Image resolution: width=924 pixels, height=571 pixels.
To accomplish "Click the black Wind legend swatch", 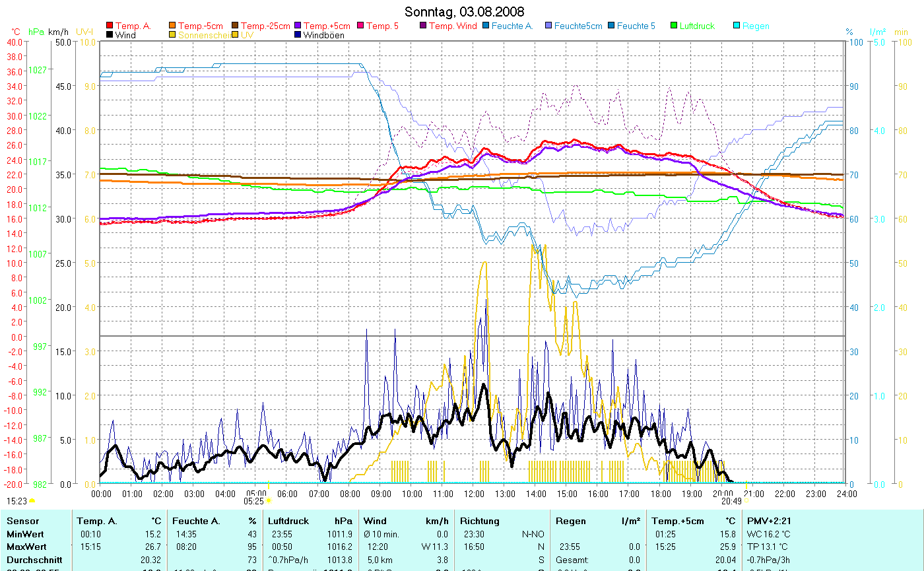I will click(x=110, y=36).
